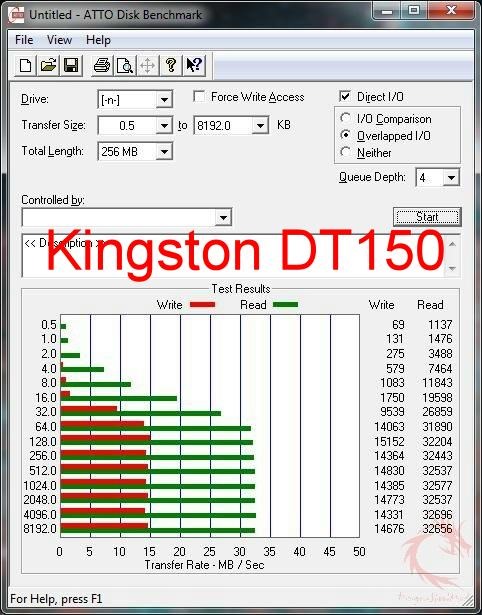The width and height of the screenshot is (482, 615).
Task: Click the question mark About icon
Action: point(171,65)
